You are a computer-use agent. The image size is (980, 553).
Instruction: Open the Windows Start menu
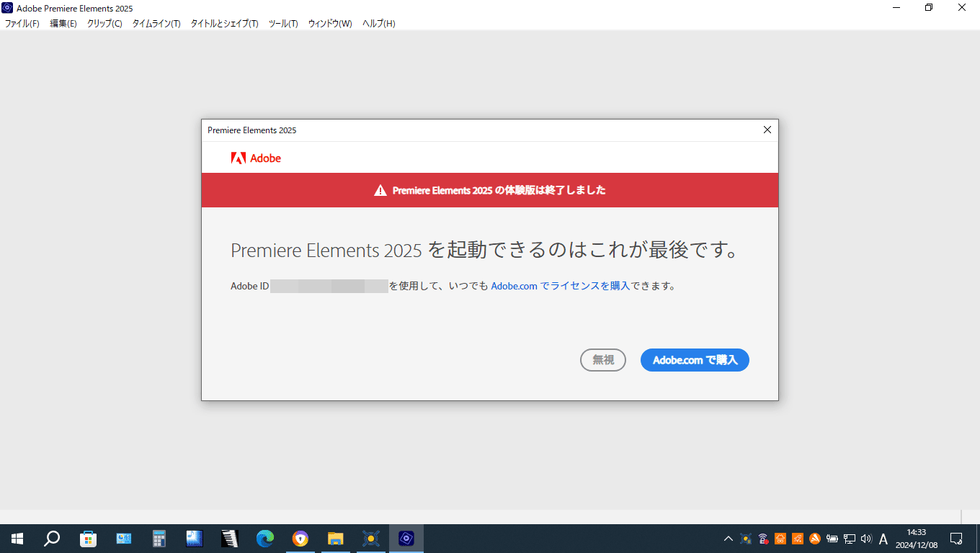17,539
